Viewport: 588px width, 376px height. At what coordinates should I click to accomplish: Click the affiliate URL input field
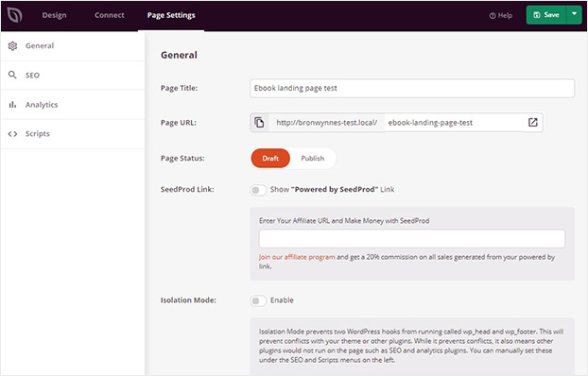(412, 238)
